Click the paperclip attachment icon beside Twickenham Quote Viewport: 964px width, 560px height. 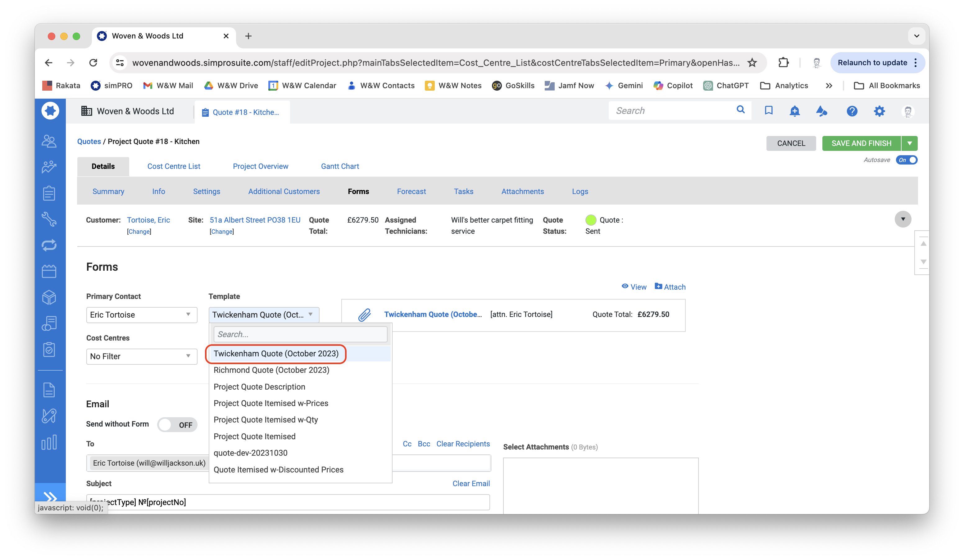(365, 314)
